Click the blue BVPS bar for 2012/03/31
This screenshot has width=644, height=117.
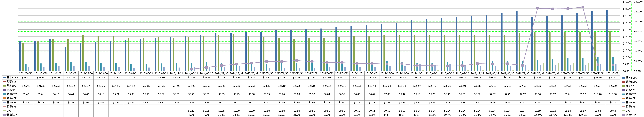pyautogui.click(x=65, y=59)
